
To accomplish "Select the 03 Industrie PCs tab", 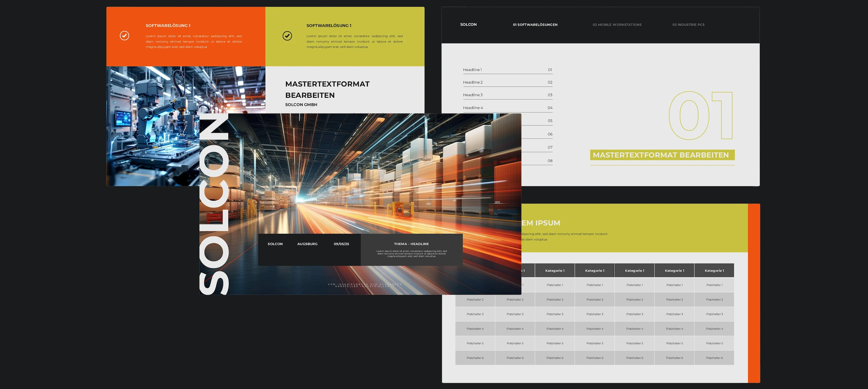I will coord(688,25).
